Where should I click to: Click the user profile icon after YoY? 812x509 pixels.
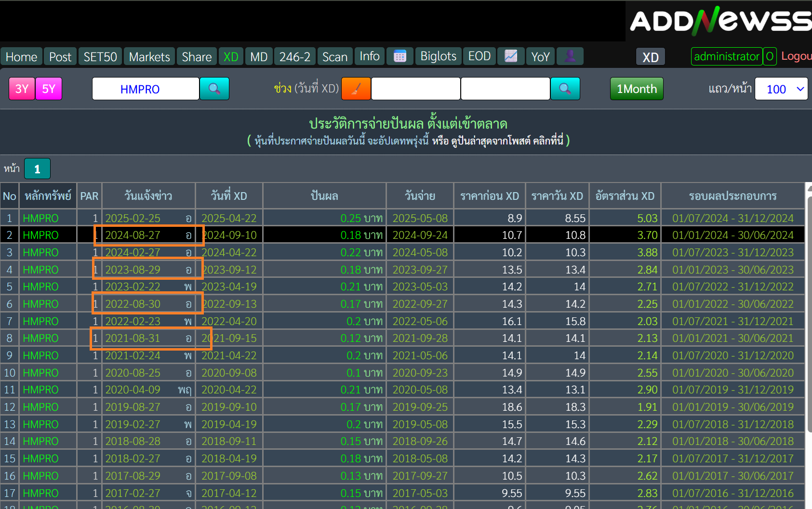pos(570,56)
